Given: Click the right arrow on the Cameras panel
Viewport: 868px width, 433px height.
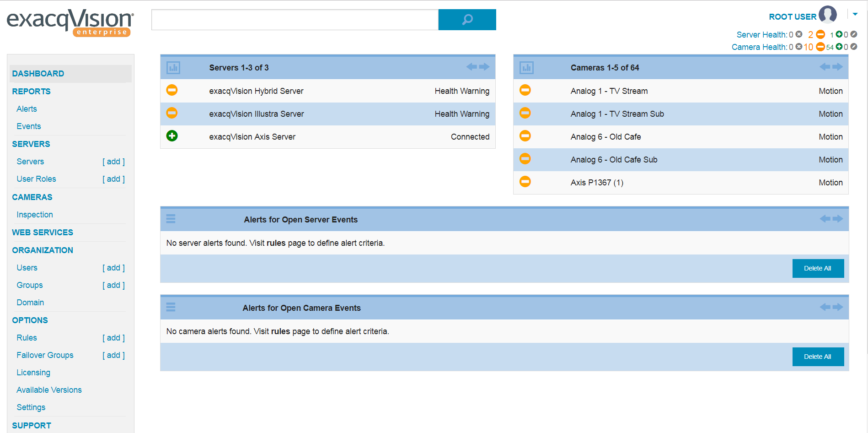Looking at the screenshot, I should [838, 67].
